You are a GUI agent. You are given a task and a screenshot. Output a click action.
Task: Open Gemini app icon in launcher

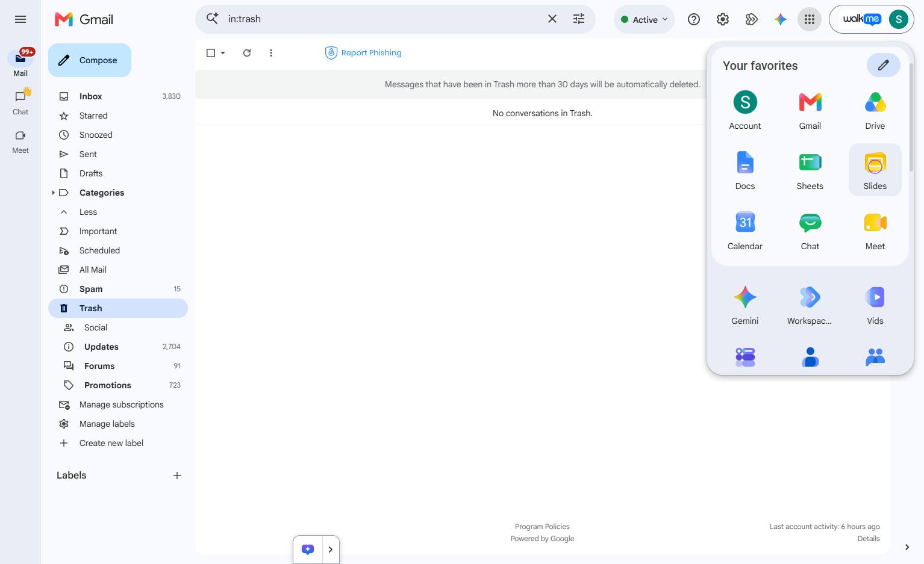(745, 305)
